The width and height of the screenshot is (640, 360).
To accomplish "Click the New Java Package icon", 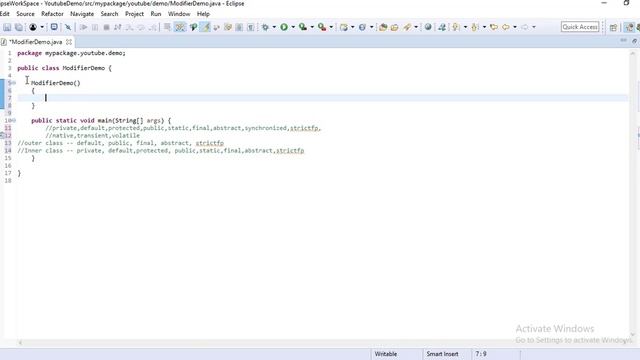I will pos(344,27).
